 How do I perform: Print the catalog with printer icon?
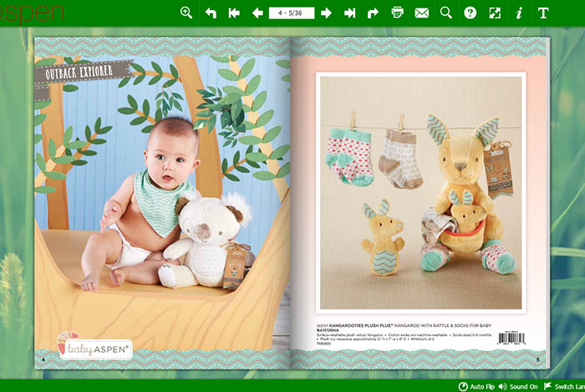(398, 13)
